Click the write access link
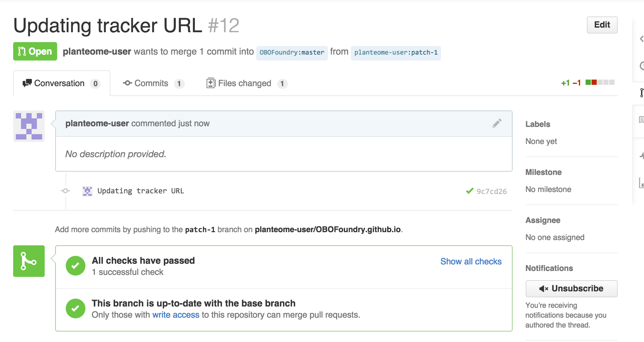644x342 pixels. (x=175, y=315)
